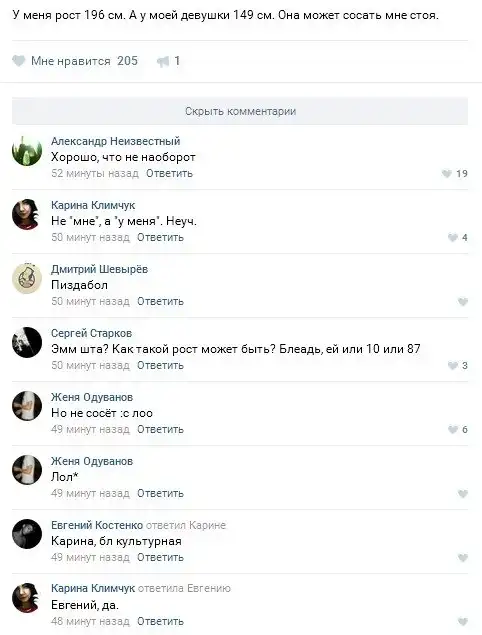Click 'ответил Карине' reply reference
The width and height of the screenshot is (482, 635).
186,525
